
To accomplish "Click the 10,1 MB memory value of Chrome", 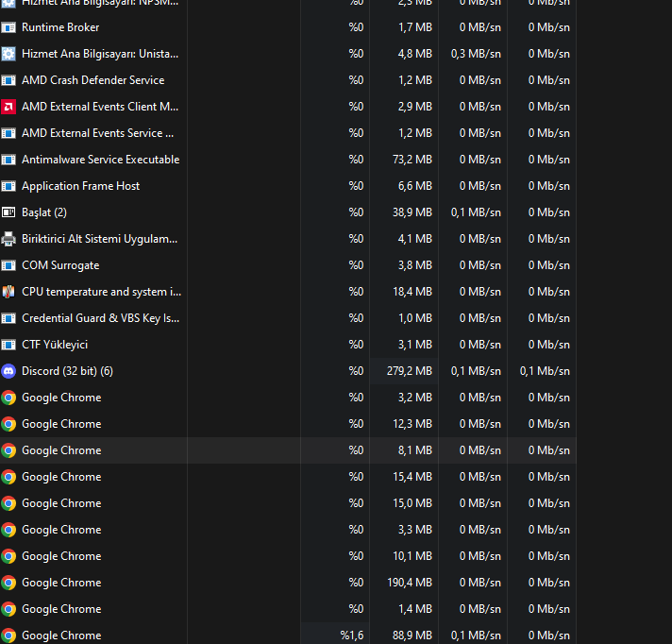I will [x=412, y=556].
